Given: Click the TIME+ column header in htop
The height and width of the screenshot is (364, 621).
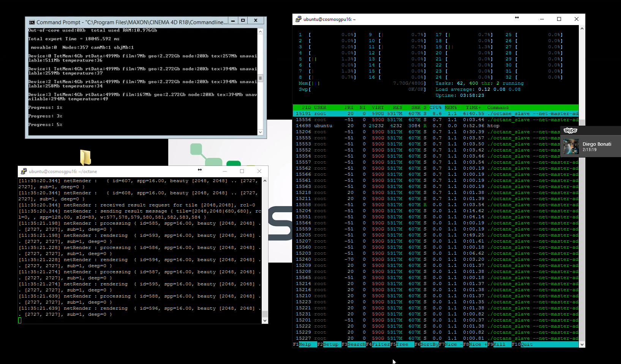Looking at the screenshot, I should coord(474,108).
